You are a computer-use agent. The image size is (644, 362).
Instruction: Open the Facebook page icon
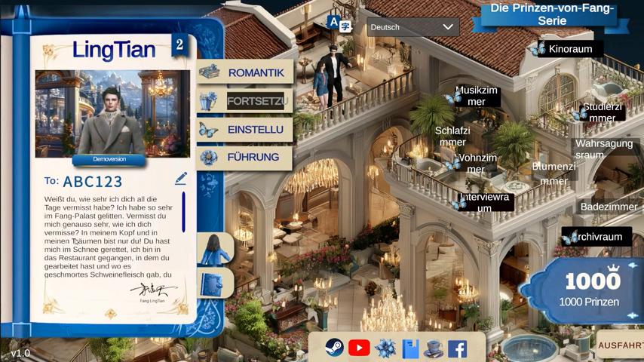pos(457,348)
